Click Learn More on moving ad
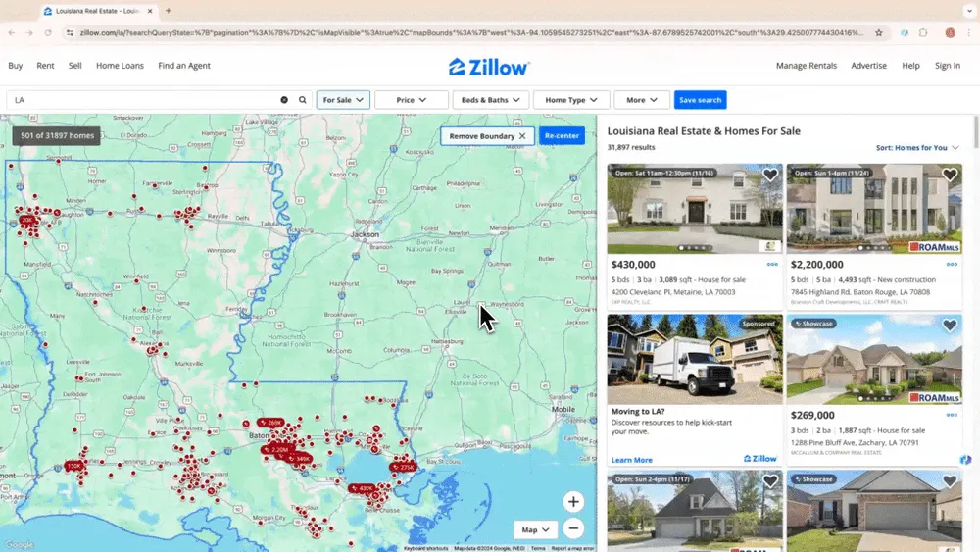The height and width of the screenshot is (552, 980). click(632, 460)
